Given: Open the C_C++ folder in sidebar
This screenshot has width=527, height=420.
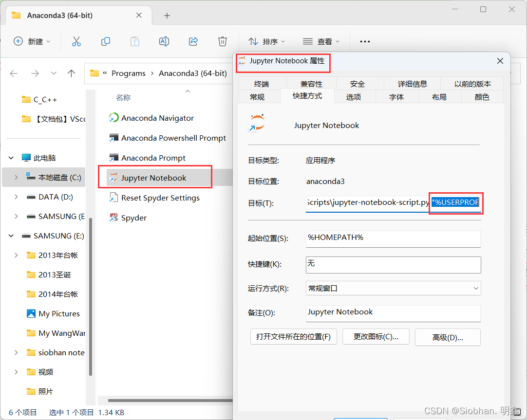Looking at the screenshot, I should click(x=39, y=99).
